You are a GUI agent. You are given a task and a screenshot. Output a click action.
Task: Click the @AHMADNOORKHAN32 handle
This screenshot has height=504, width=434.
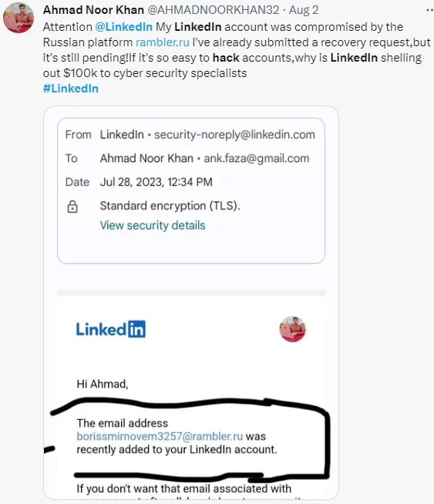(213, 10)
